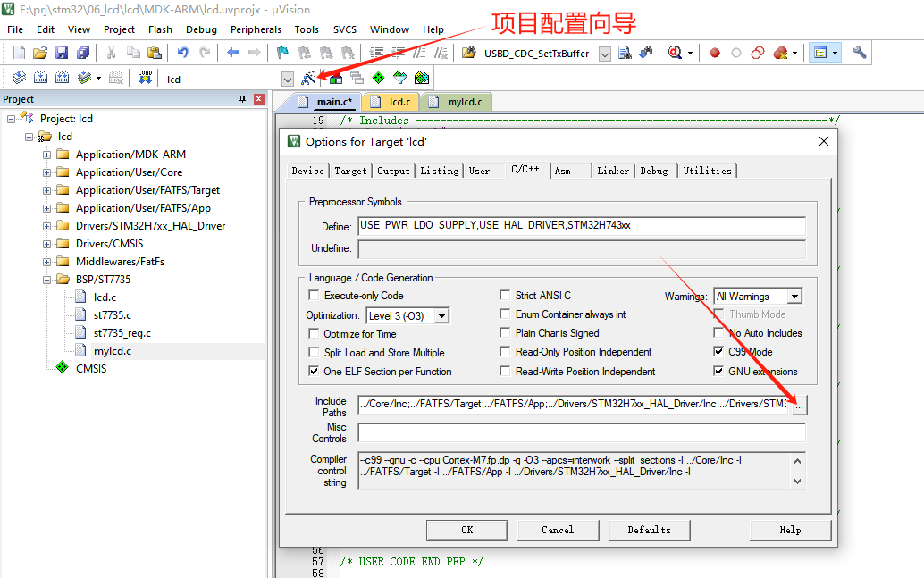Click the New file toolbar icon
The height and width of the screenshot is (578, 924).
19,53
